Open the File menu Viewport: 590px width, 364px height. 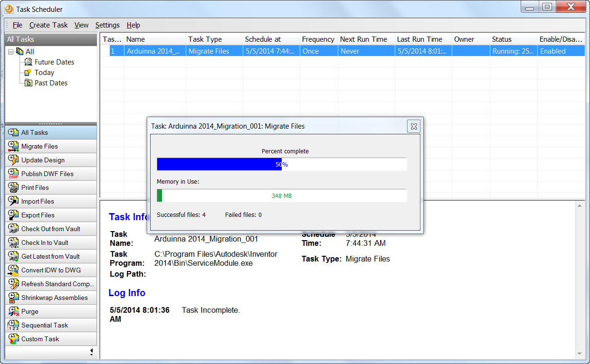pyautogui.click(x=18, y=25)
